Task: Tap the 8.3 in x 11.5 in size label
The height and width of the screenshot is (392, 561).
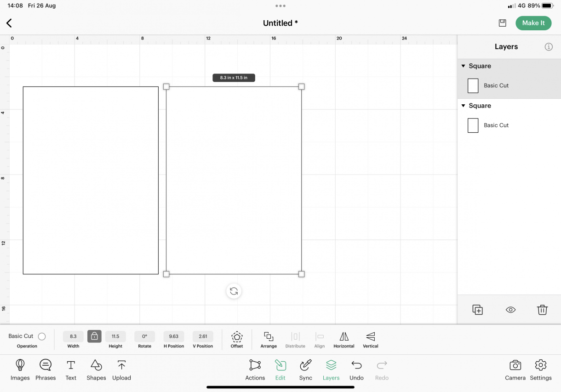Action: click(234, 78)
